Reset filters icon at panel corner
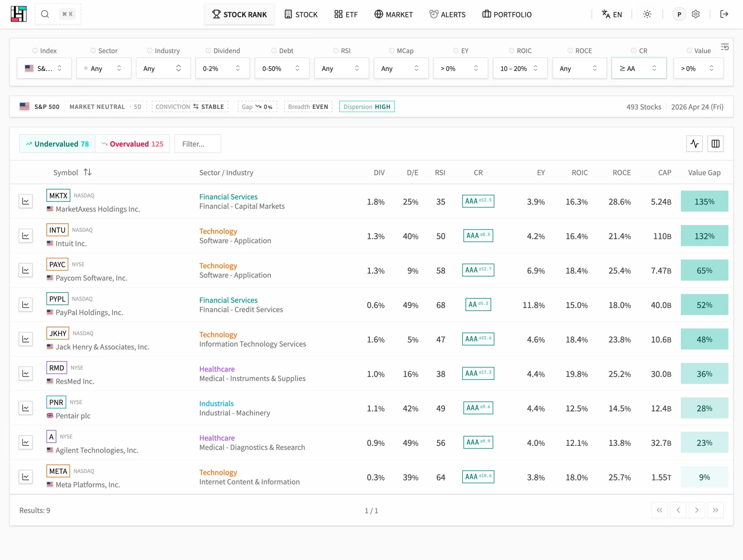This screenshot has width=743, height=560. click(725, 47)
